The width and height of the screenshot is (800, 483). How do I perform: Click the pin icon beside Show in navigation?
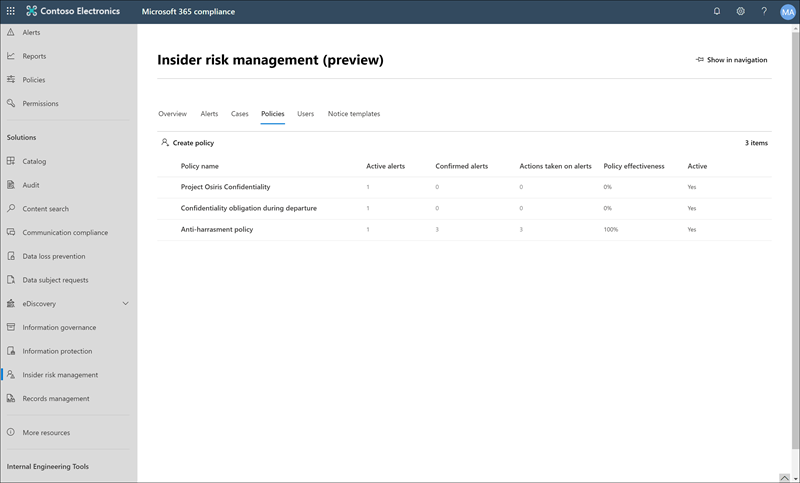pos(699,60)
